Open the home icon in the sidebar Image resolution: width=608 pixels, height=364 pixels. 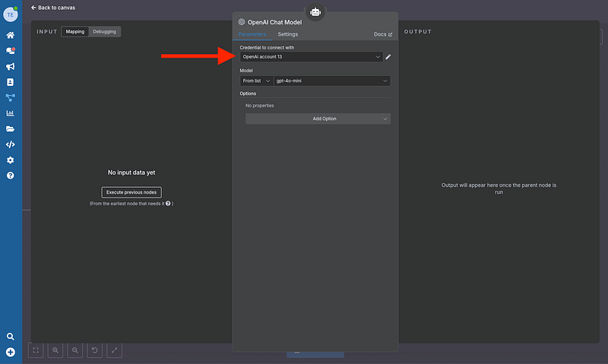click(11, 35)
